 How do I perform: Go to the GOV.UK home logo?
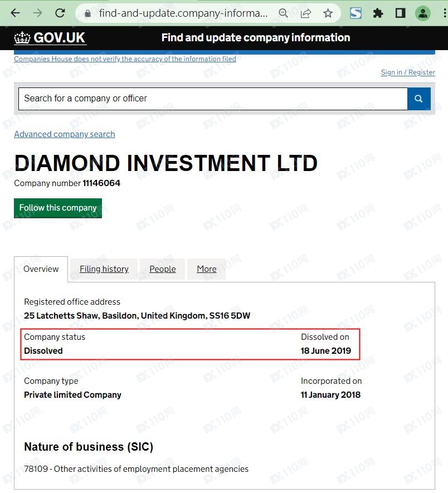[x=50, y=38]
